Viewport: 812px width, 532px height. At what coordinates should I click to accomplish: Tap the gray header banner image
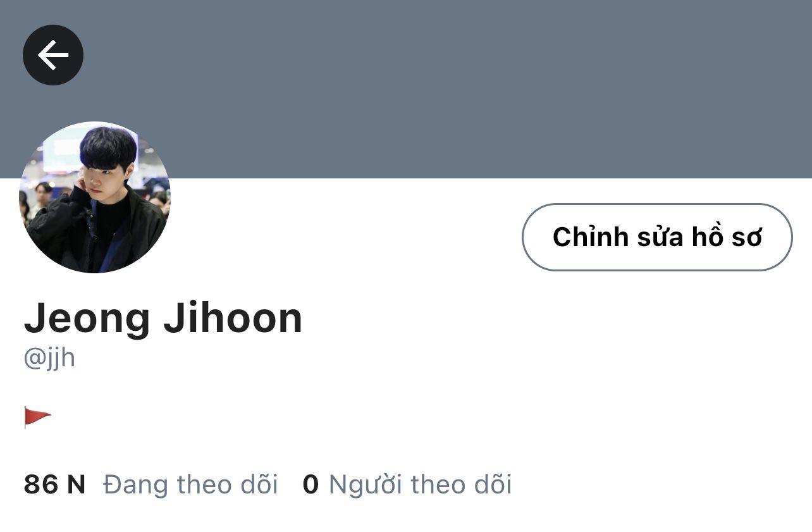coord(406,89)
